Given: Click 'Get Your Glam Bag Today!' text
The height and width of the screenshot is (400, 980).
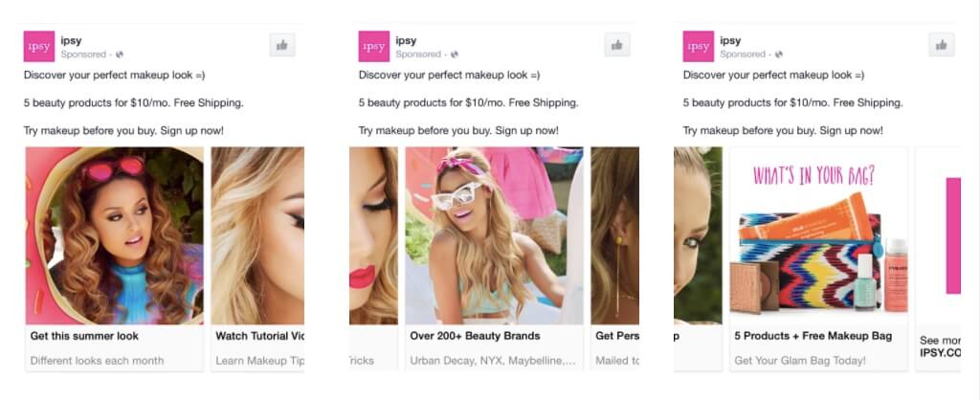Looking at the screenshot, I should pyautogui.click(x=799, y=361).
